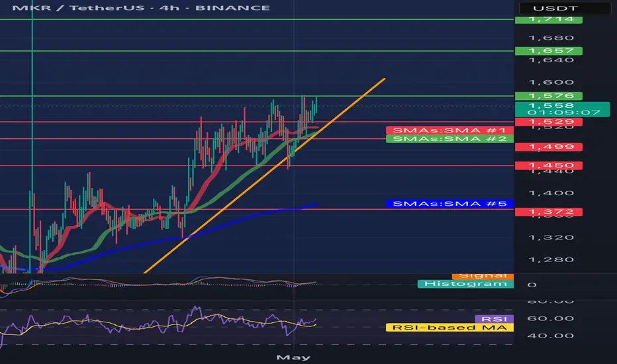Click the Histogram indicator label
The height and width of the screenshot is (364, 617).
point(465,284)
